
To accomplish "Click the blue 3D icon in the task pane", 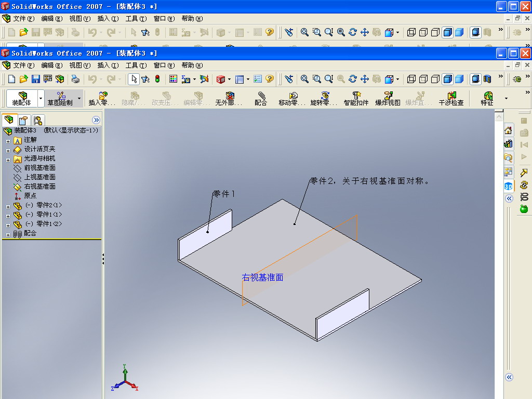I will (x=508, y=187).
